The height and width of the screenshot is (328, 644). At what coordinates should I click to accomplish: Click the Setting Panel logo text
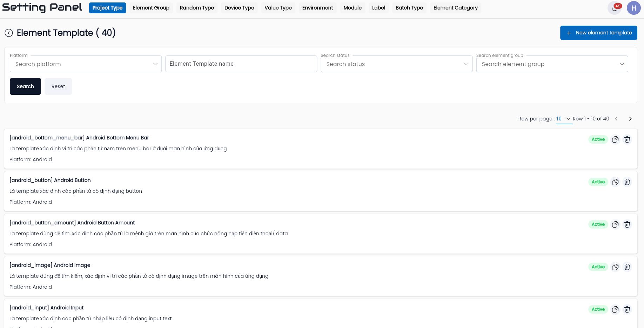click(42, 7)
